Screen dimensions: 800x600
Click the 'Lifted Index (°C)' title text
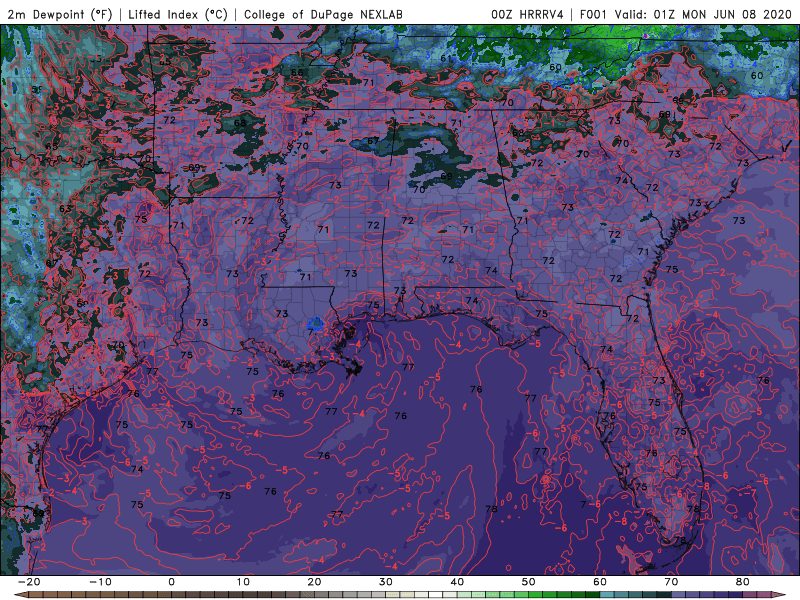click(x=178, y=14)
